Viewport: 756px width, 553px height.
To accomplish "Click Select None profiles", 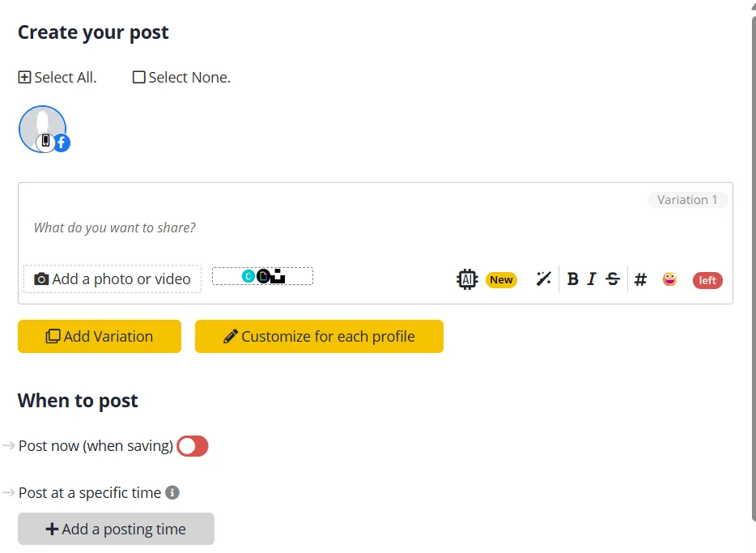I will 181,78.
